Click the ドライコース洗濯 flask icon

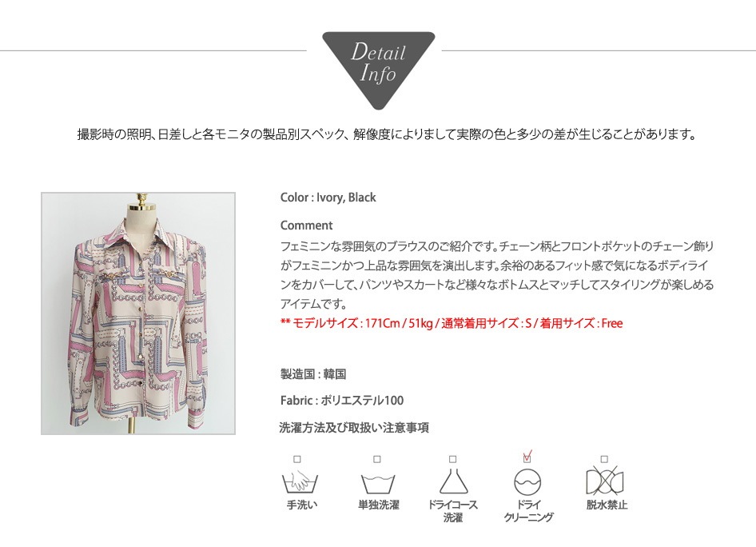[x=453, y=481]
